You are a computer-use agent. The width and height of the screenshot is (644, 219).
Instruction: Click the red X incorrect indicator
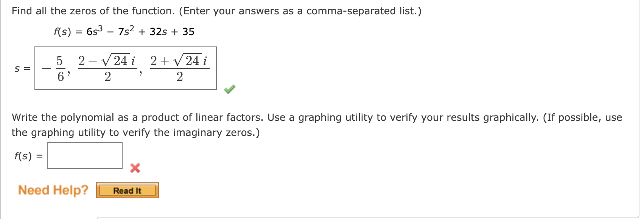135,168
